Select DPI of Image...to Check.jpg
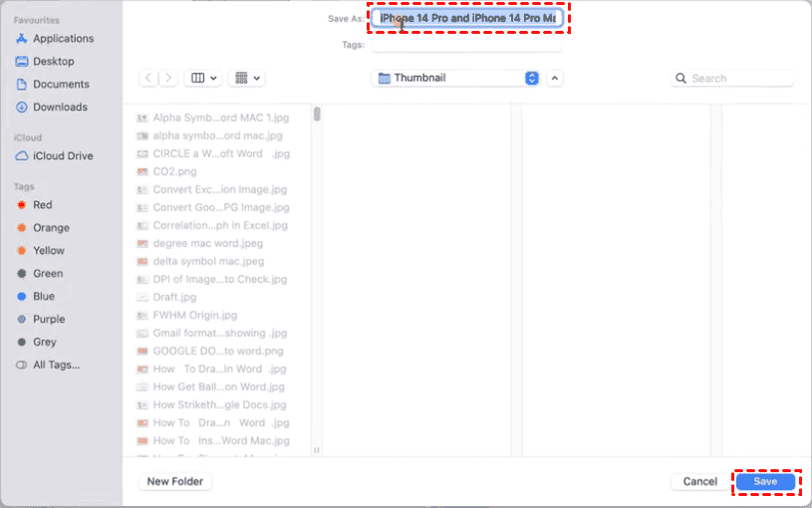 (212, 279)
